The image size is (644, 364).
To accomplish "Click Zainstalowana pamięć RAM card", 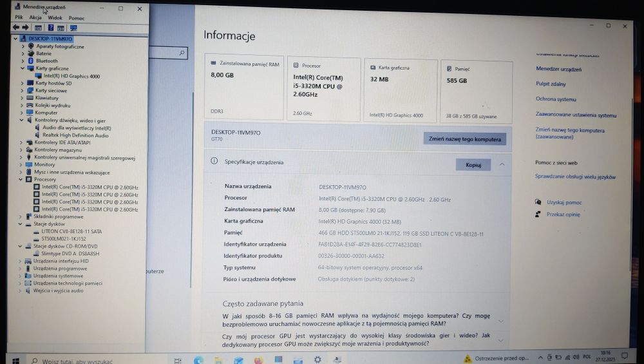I will (x=244, y=88).
